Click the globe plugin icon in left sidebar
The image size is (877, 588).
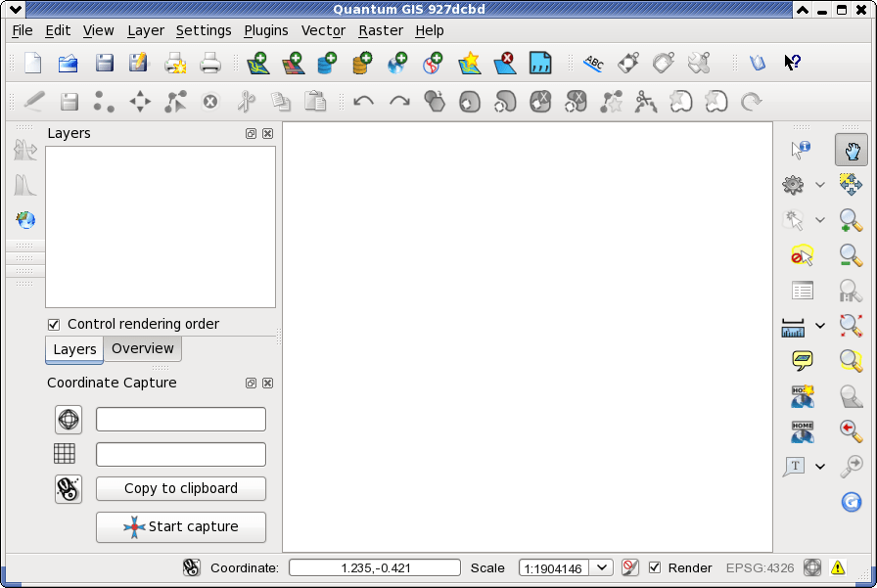click(x=25, y=220)
